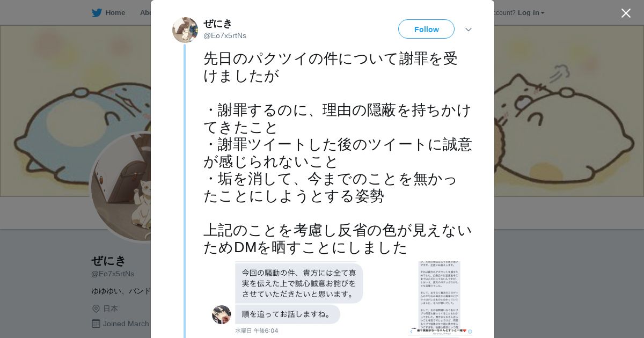The image size is (644, 338).
Task: Click the Twitter bird logo icon
Action: point(97,12)
